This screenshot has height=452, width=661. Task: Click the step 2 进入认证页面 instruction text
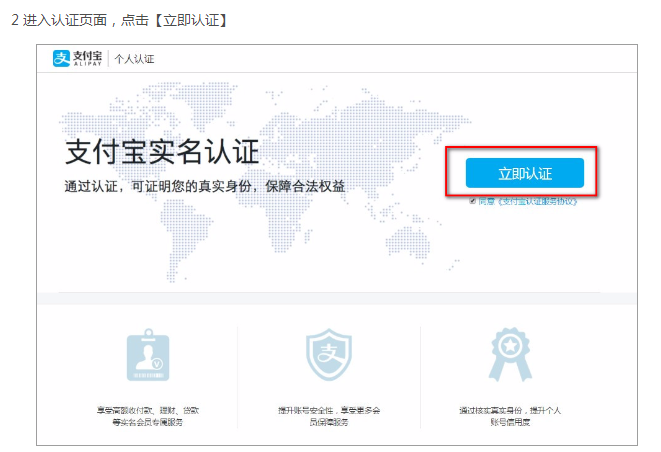(x=119, y=20)
